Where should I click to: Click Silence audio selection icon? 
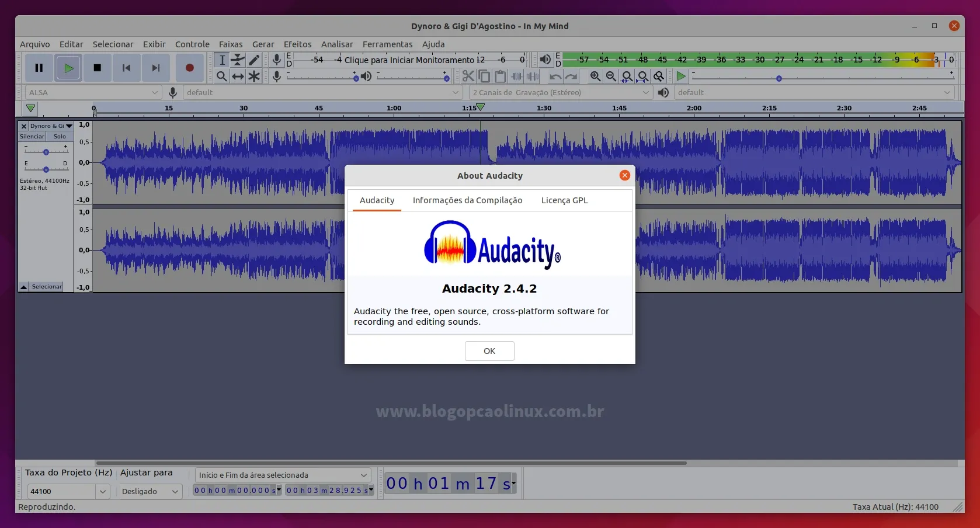pos(533,76)
